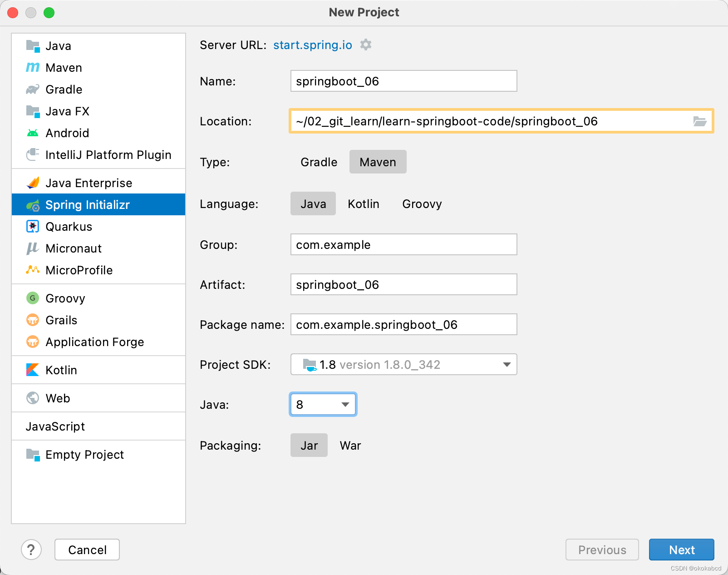Select Quarkus generator in sidebar
728x575 pixels.
click(x=98, y=227)
